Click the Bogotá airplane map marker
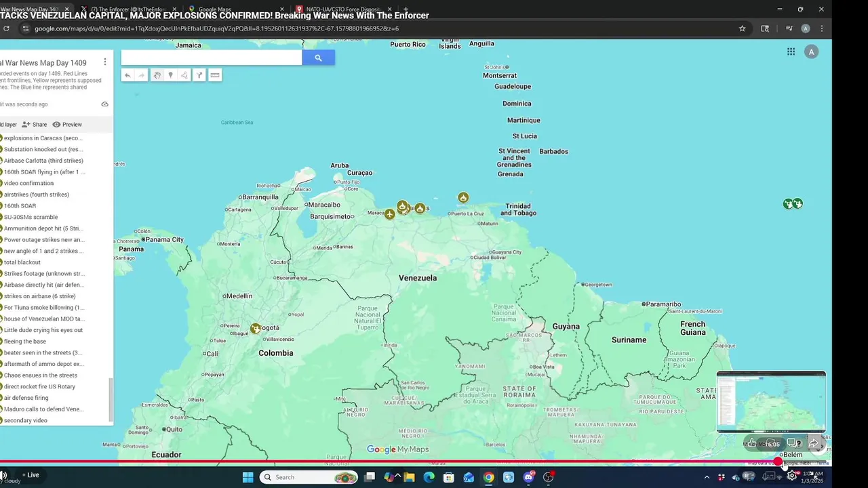The image size is (868, 488). (255, 328)
